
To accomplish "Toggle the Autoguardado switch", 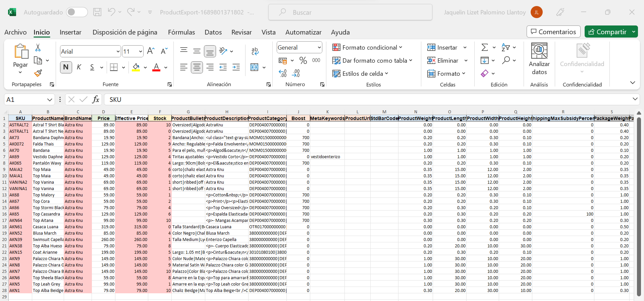I will [76, 12].
